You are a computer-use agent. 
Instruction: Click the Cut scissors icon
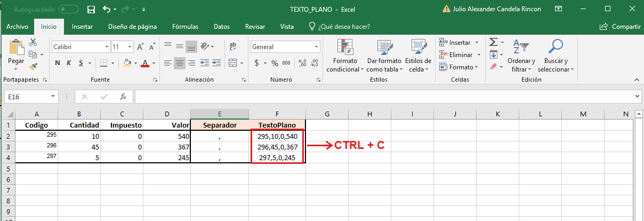point(34,43)
